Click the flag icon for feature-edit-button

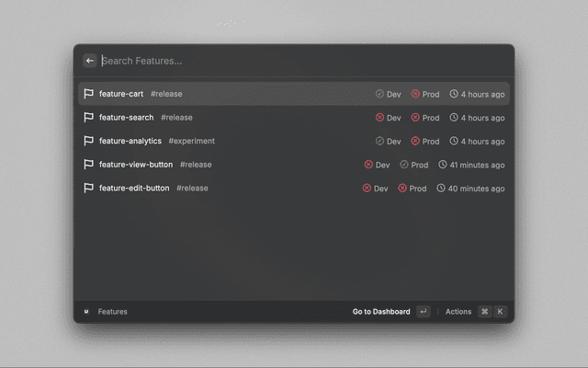coord(89,188)
